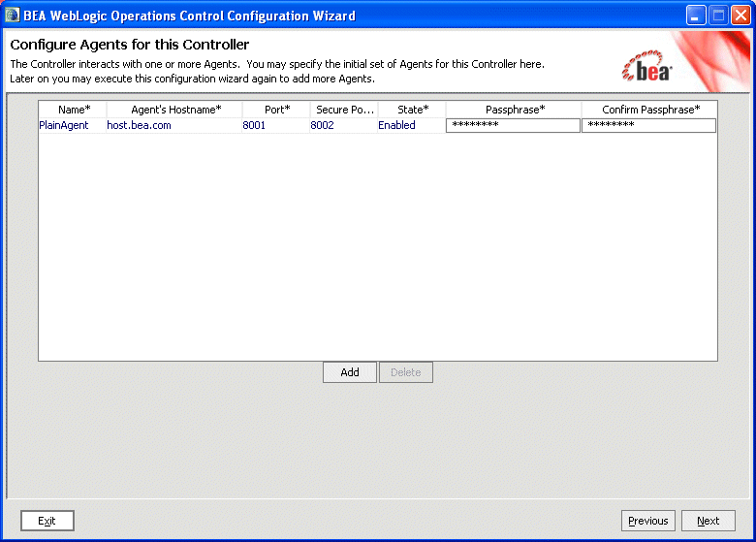Maximize the Configuration Wizard window

pos(718,16)
